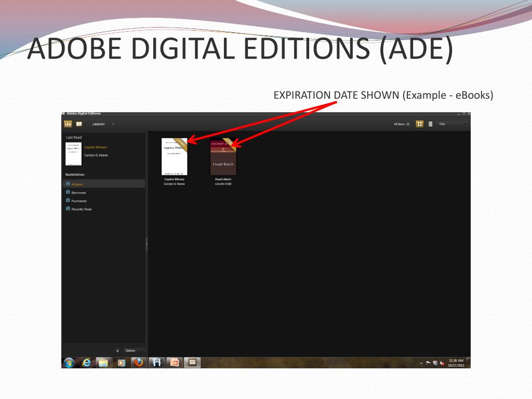Viewport: 532px width, 399px height.
Task: Click the volume tray icon
Action: coord(442,363)
